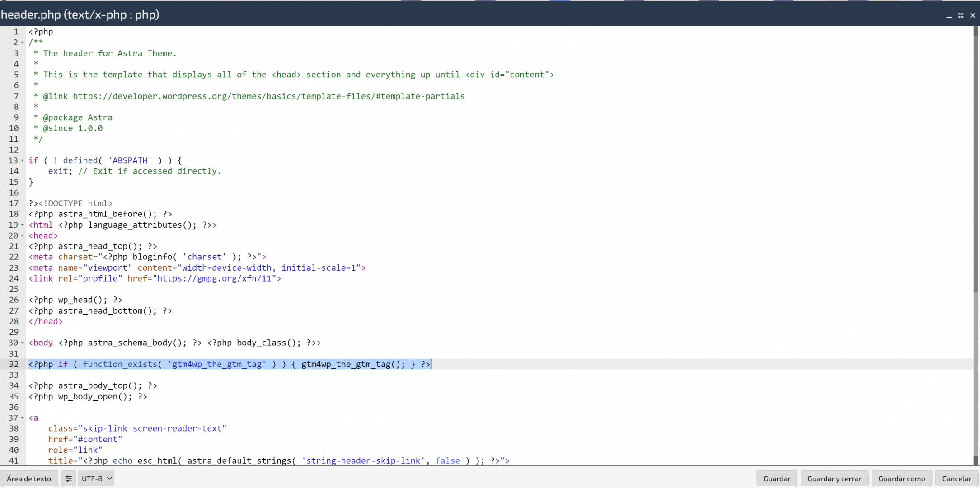Click the @package Astra comment text
This screenshot has height=488, width=980.
pyautogui.click(x=78, y=117)
